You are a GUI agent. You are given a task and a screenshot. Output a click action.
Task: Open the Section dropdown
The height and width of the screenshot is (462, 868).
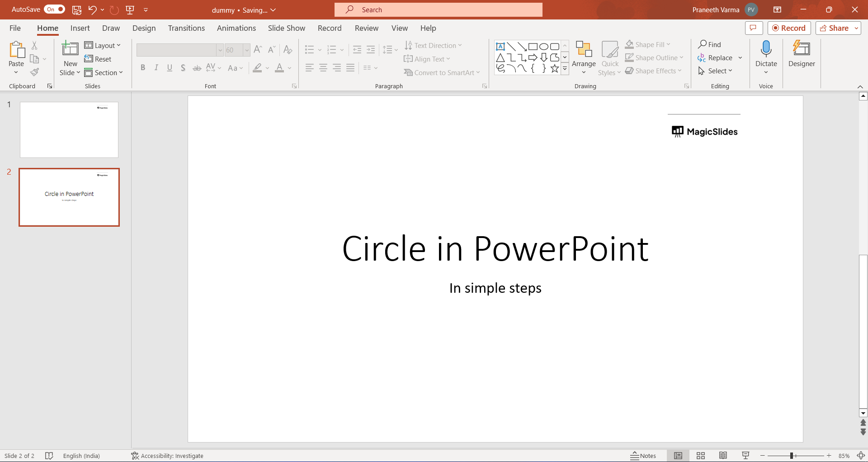(104, 72)
